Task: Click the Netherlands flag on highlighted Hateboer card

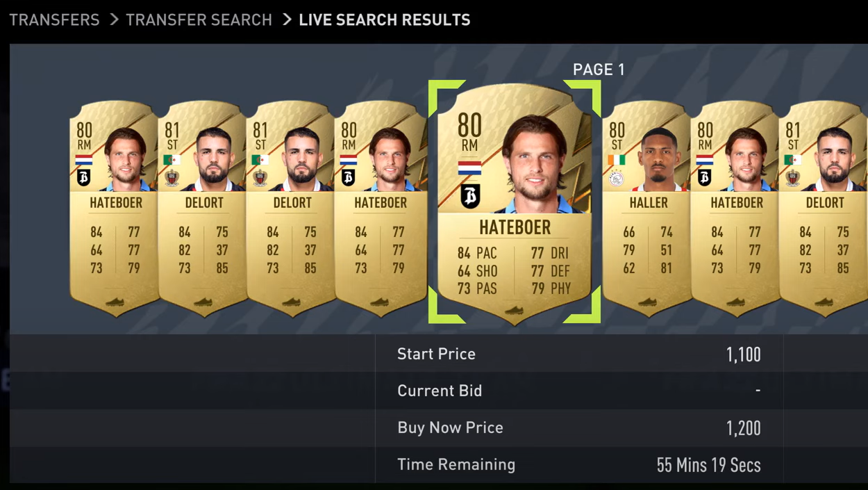Action: tap(469, 168)
